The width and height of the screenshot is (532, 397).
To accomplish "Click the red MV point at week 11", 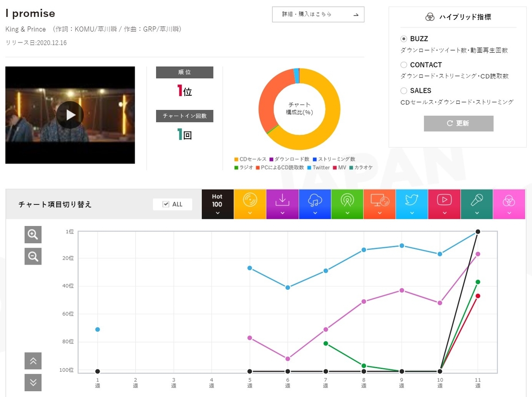I will pos(478,296).
